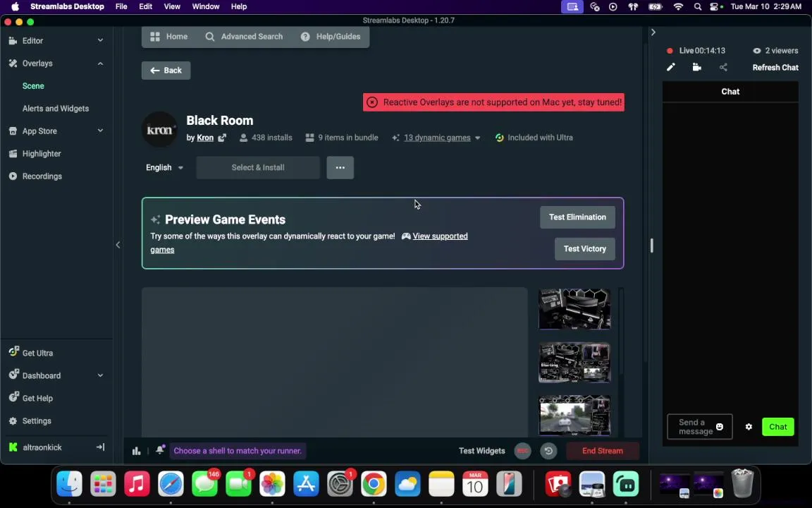Open Spotlight search in menu bar

[x=698, y=7]
